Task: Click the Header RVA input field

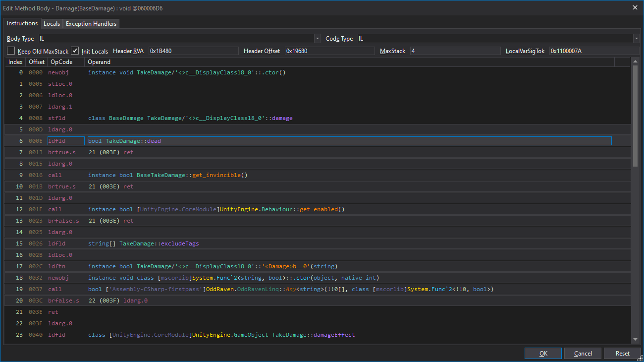Action: (194, 51)
